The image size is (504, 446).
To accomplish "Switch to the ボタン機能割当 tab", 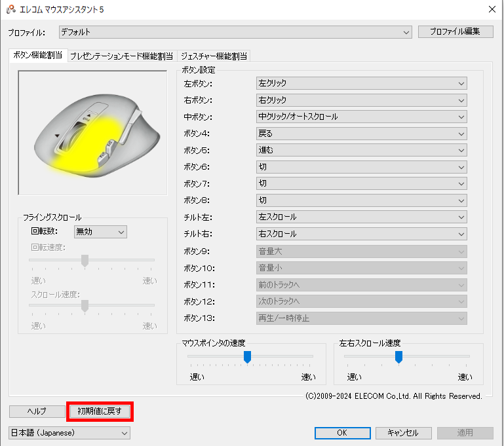I will [x=37, y=55].
